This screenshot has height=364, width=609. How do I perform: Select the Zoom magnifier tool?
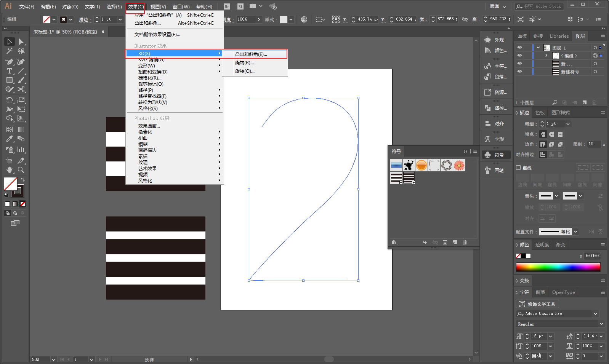[21, 170]
